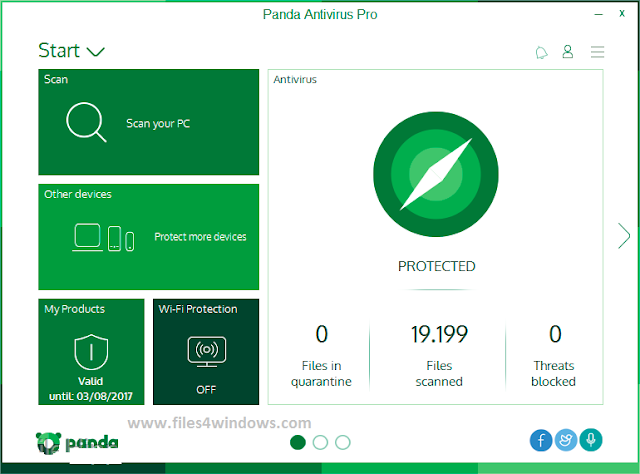
Task: Open the hamburger menu icon
Action: point(597,52)
